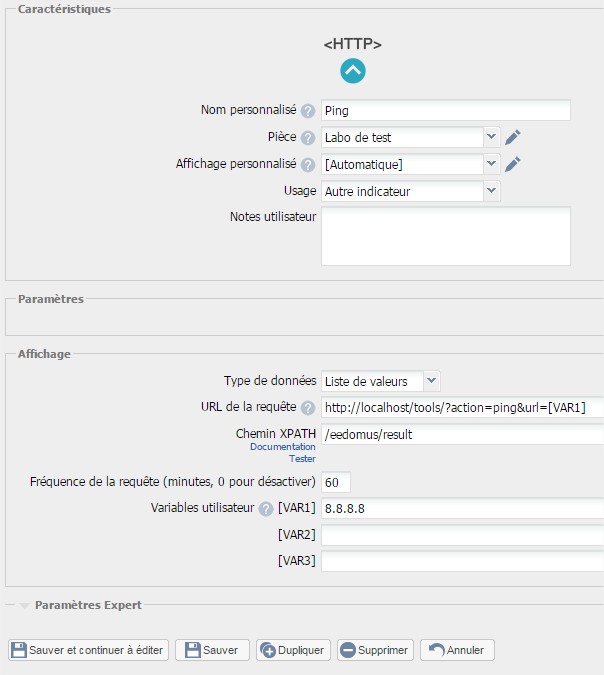Click help icon beside Pièce label
Screen dimensions: 604x675
pyautogui.click(x=307, y=138)
